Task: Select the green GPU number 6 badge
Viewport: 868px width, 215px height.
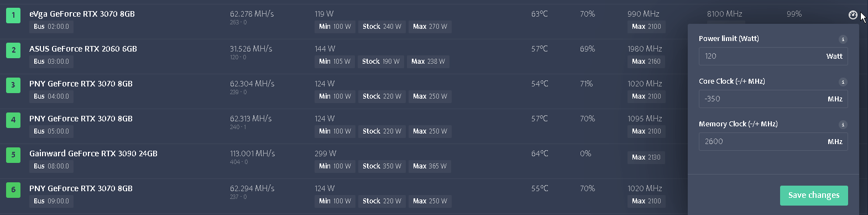Action: pos(14,190)
